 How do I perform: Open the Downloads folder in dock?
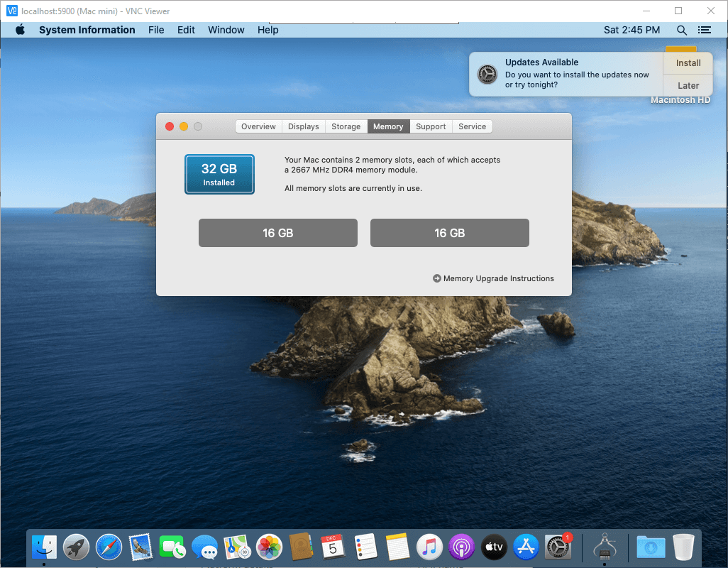[x=651, y=547]
